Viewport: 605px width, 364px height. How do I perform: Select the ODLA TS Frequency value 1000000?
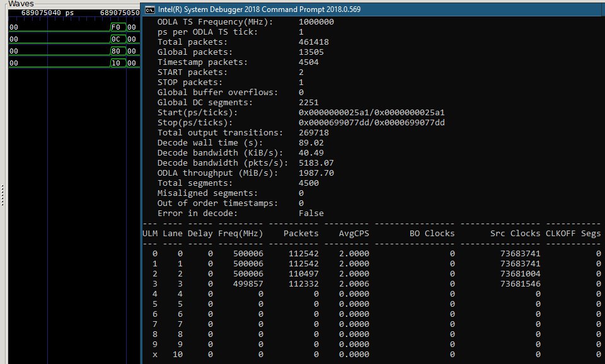(x=316, y=22)
